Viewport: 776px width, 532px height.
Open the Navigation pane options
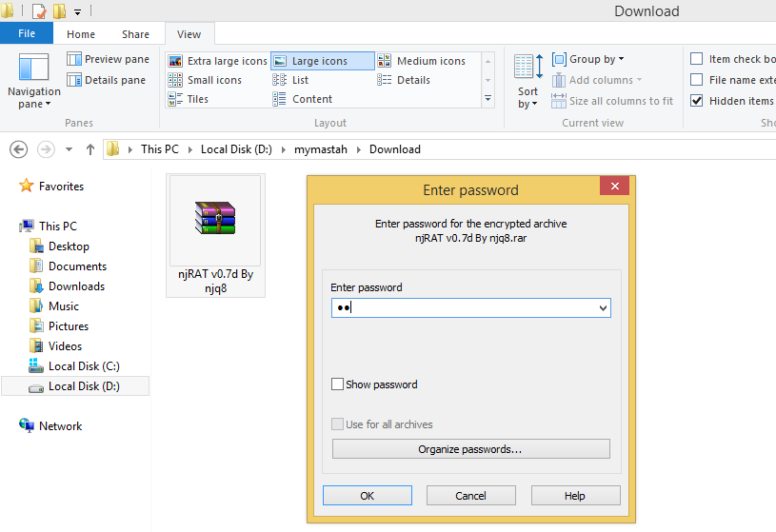(x=33, y=81)
